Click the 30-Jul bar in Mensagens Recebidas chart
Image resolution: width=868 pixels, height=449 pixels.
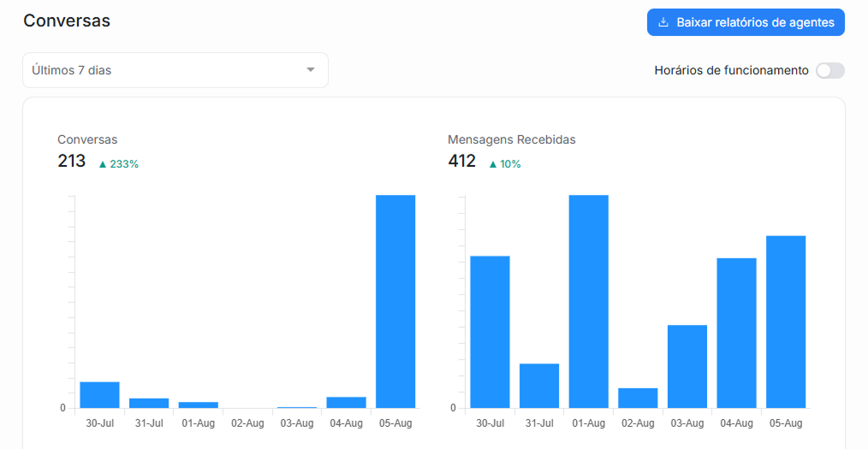tap(490, 332)
